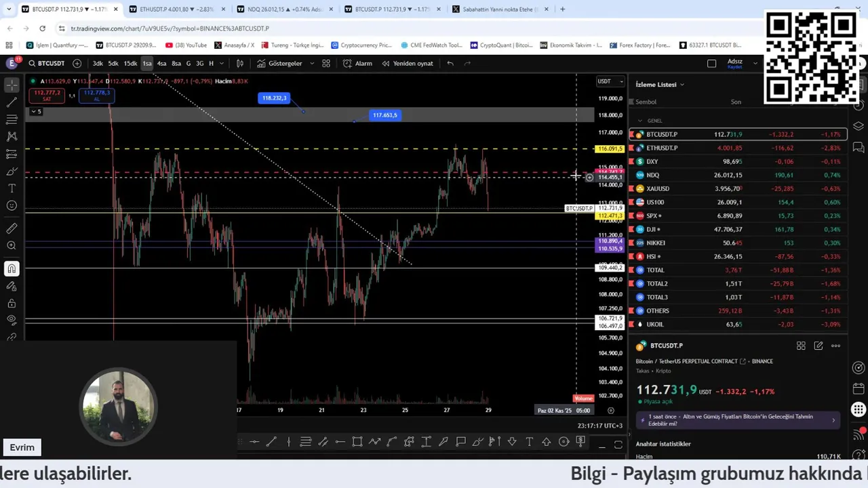Reload the browser page
The image size is (868, 488).
[x=42, y=28]
